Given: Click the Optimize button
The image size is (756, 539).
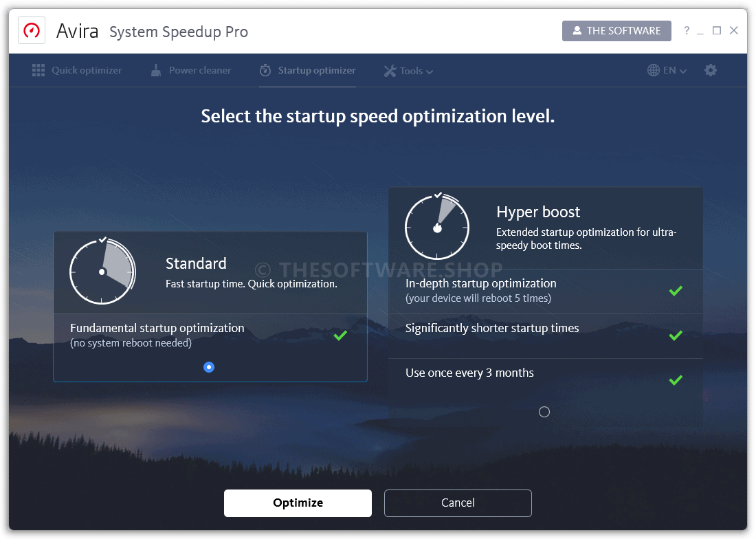Looking at the screenshot, I should click(x=298, y=503).
